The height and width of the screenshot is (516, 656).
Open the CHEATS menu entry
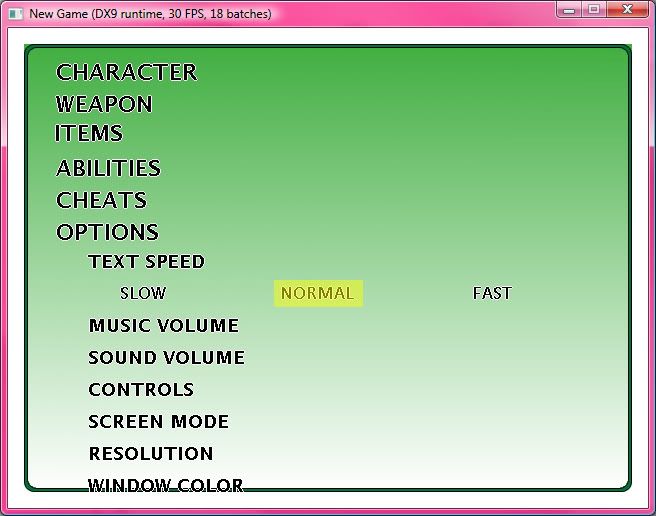coord(102,200)
